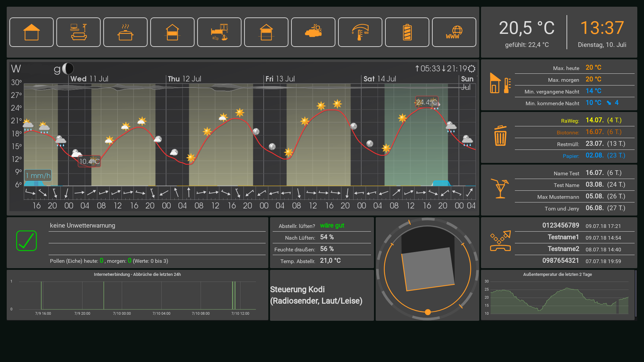Open the living room sofa page
Image resolution: width=644 pixels, height=362 pixels.
click(x=78, y=32)
